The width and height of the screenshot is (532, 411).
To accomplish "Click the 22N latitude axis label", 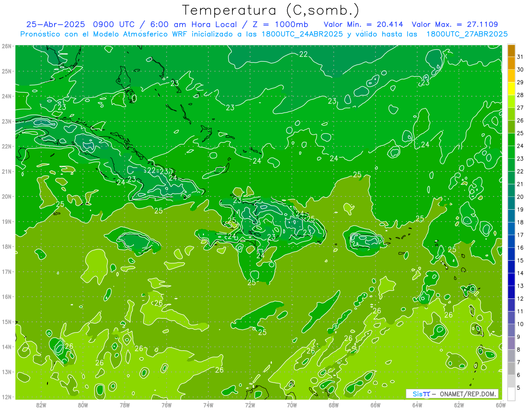I will [x=7, y=146].
